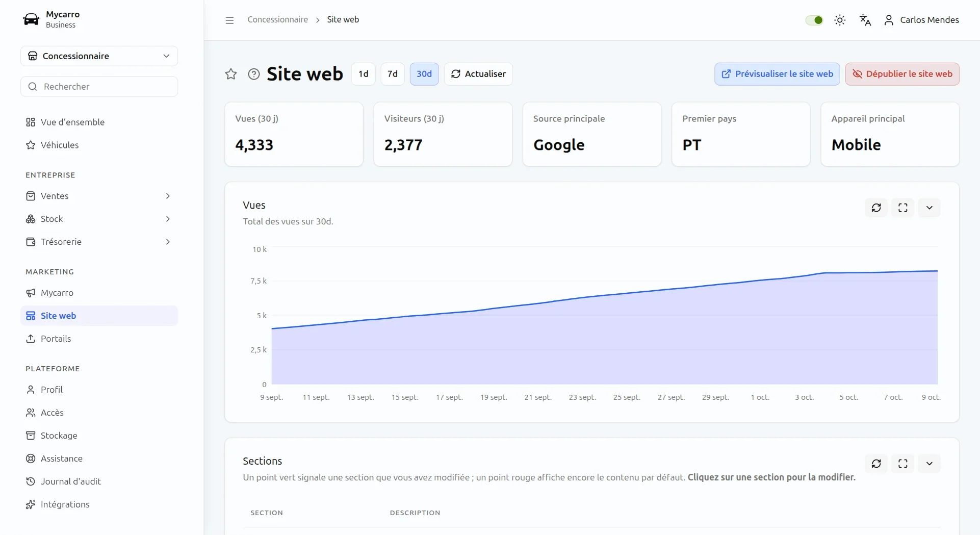Navigate to Portails
The image size is (980, 535).
pyautogui.click(x=99, y=339)
